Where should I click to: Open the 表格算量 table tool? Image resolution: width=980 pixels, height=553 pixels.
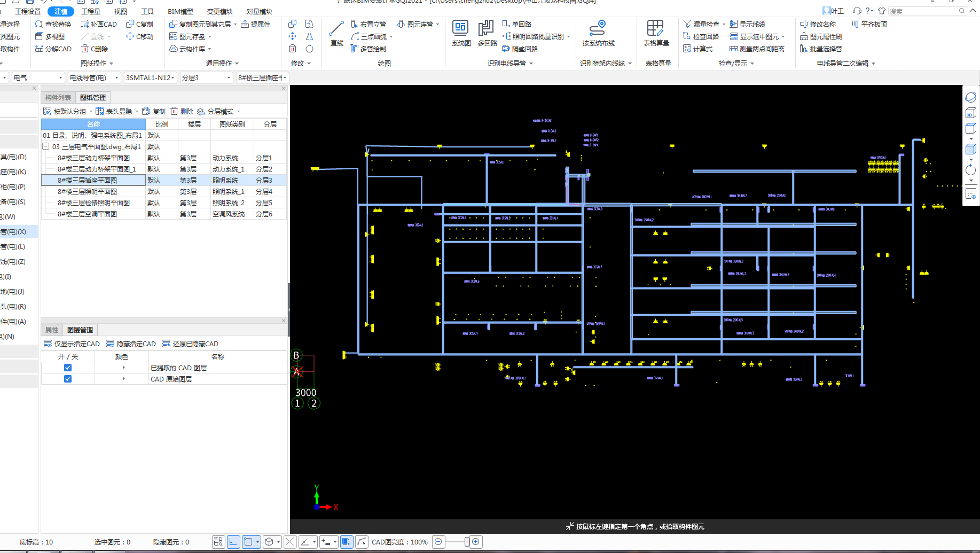click(656, 34)
